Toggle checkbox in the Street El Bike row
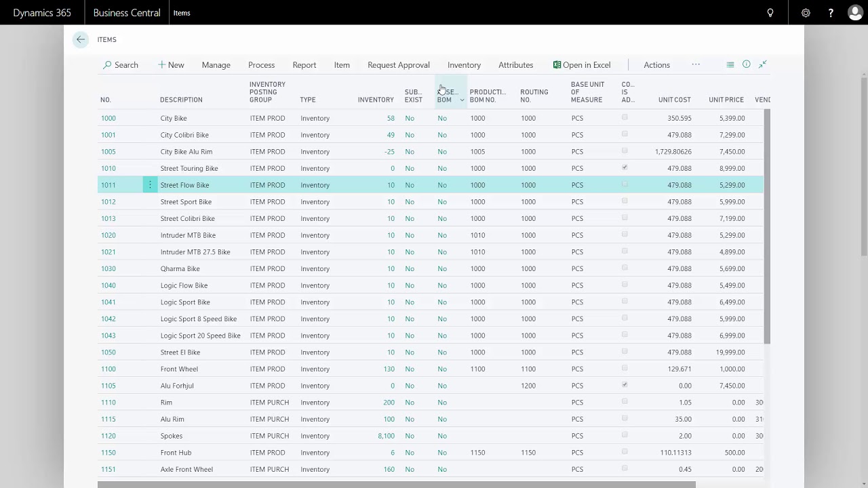Image resolution: width=868 pixels, height=488 pixels. pos(625,351)
